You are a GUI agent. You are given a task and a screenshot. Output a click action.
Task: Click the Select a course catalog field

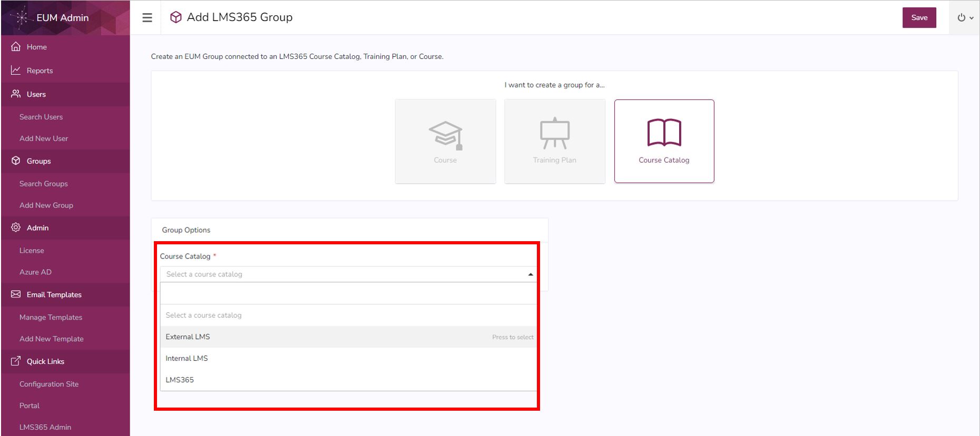pyautogui.click(x=348, y=274)
